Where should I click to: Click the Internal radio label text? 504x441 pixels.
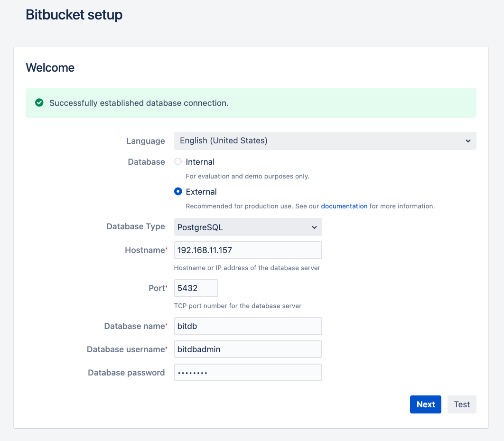[200, 162]
